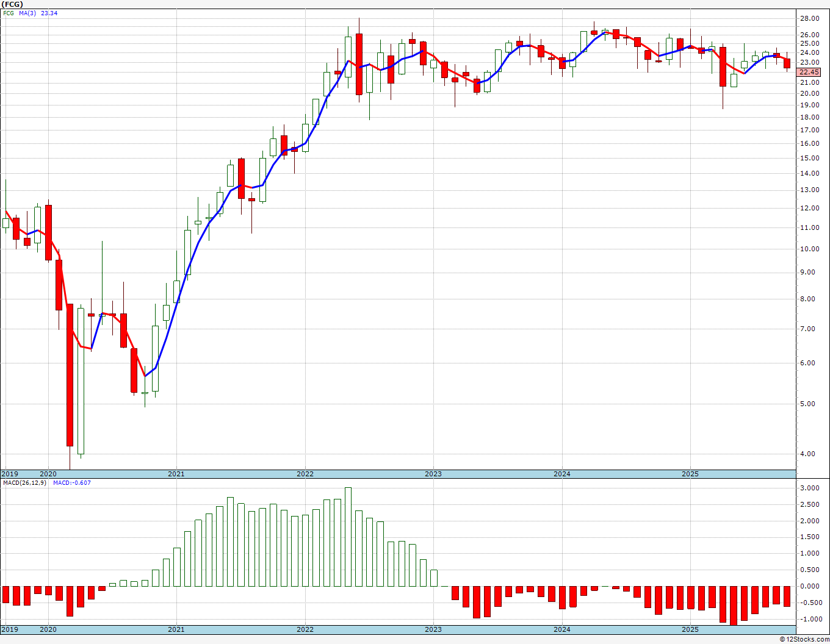
Task: Click the (FCG) chart title
Action: pos(12,4)
